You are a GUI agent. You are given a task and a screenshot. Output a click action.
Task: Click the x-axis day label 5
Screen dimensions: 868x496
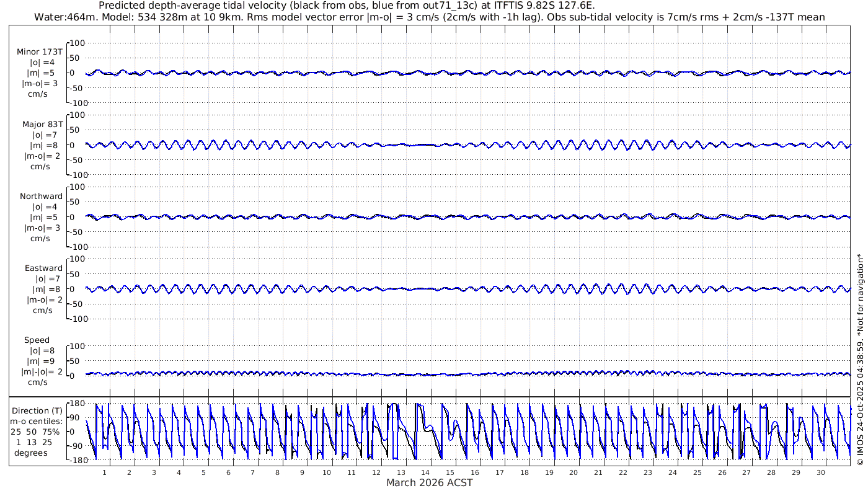[203, 472]
